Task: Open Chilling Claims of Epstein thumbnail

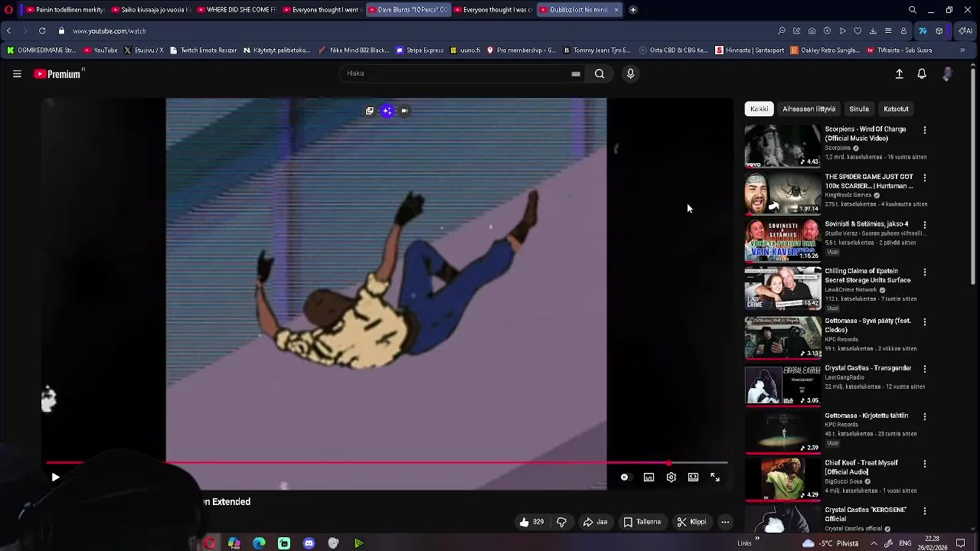Action: (x=782, y=288)
